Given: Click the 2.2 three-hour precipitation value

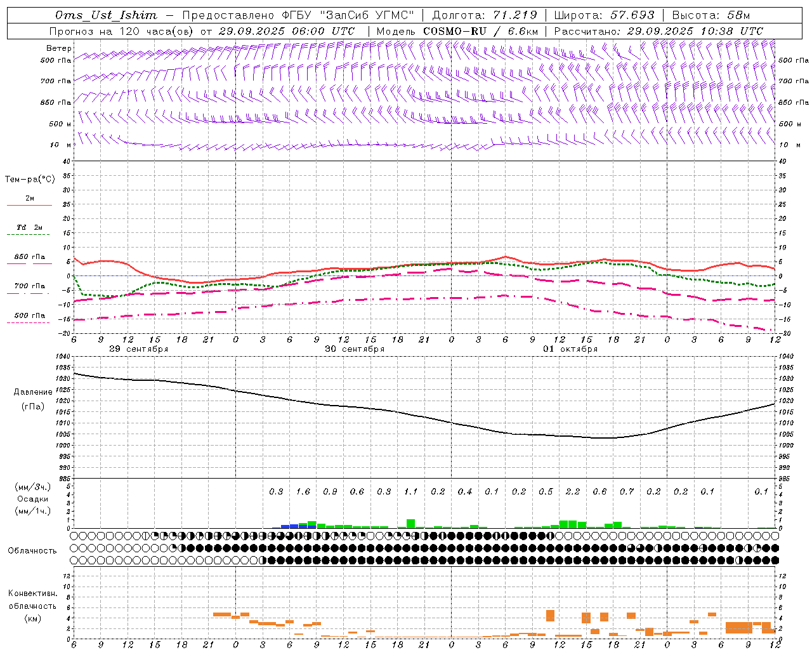Looking at the screenshot, I should coord(573,492).
